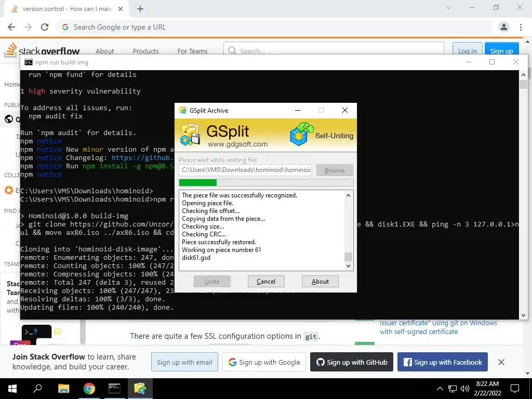Select the 'version control' browser tab

66,9
